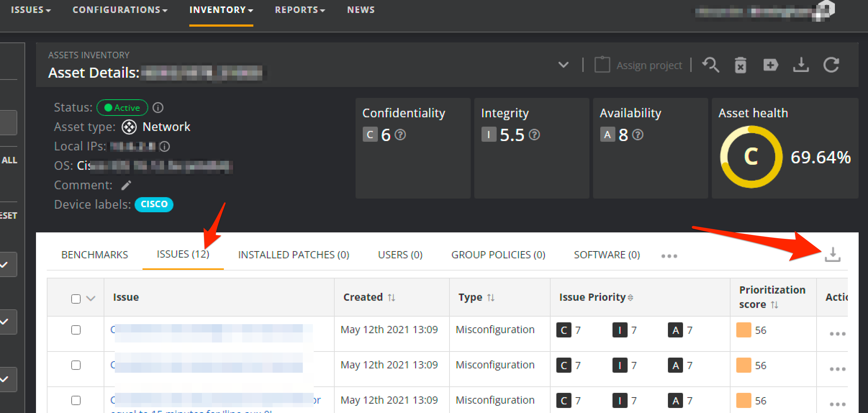Screen dimensions: 868x413
Task: Open the Inventory dropdown menu
Action: tap(221, 10)
